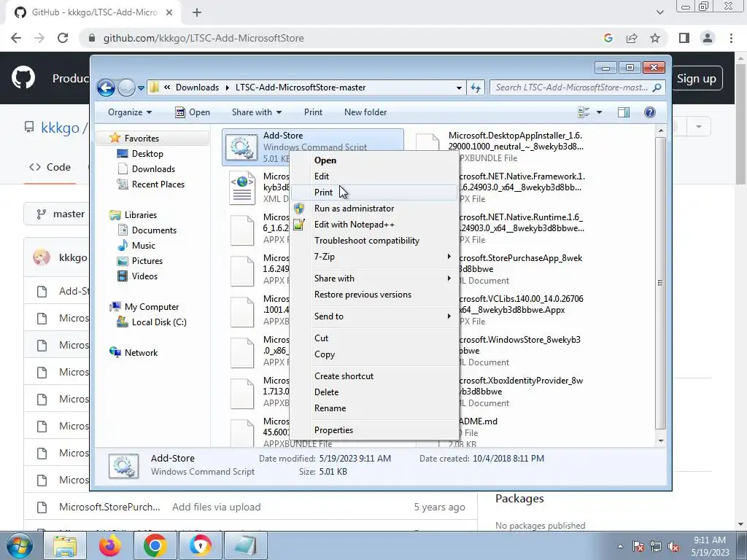Click Chrome icon in taskbar

coord(155,545)
